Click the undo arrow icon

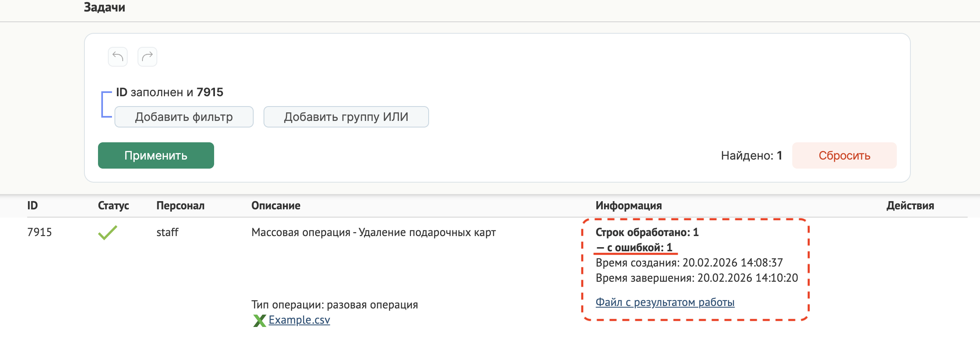(x=118, y=57)
